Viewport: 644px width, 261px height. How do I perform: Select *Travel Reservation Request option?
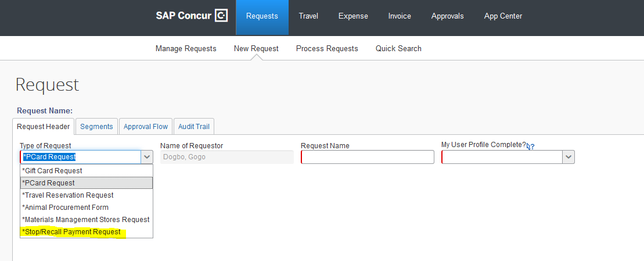click(87, 195)
